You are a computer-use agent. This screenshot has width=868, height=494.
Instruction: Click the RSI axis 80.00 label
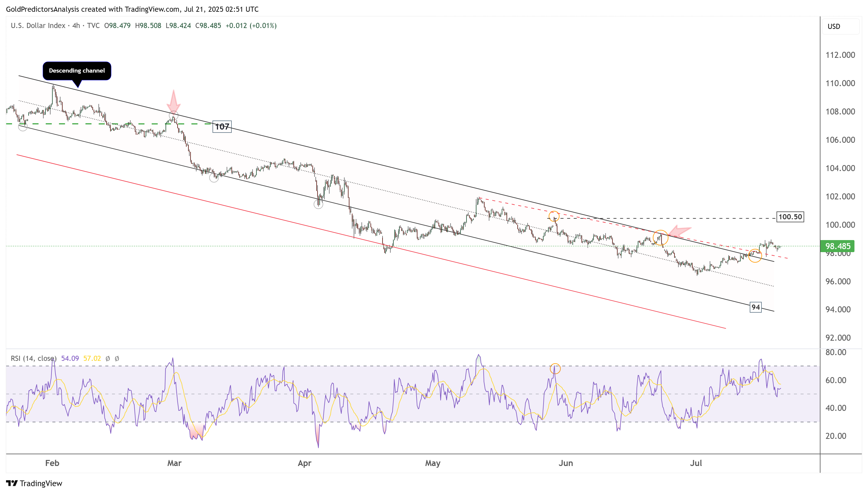(836, 352)
